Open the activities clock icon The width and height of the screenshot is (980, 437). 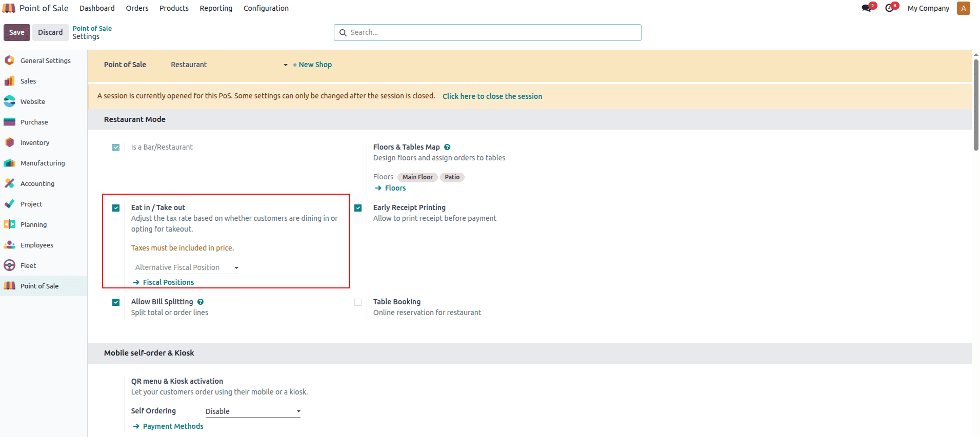pos(890,8)
